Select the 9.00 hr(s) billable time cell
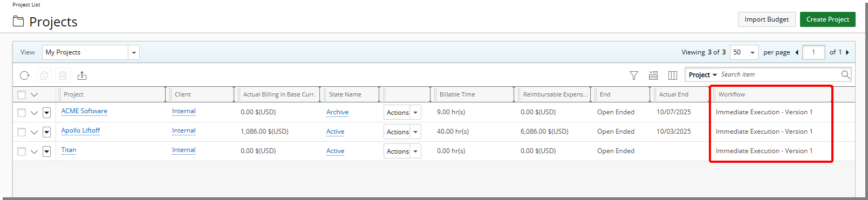This screenshot has width=868, height=200. point(451,112)
